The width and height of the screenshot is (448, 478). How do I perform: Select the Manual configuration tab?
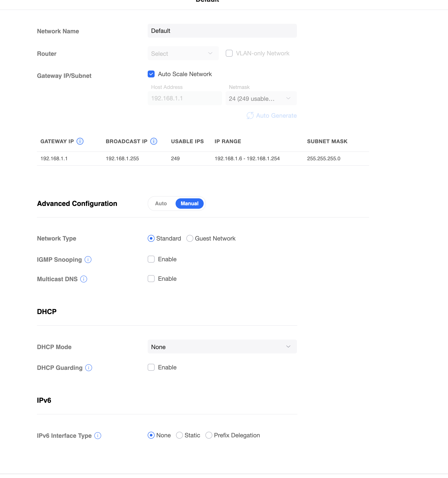[189, 203]
